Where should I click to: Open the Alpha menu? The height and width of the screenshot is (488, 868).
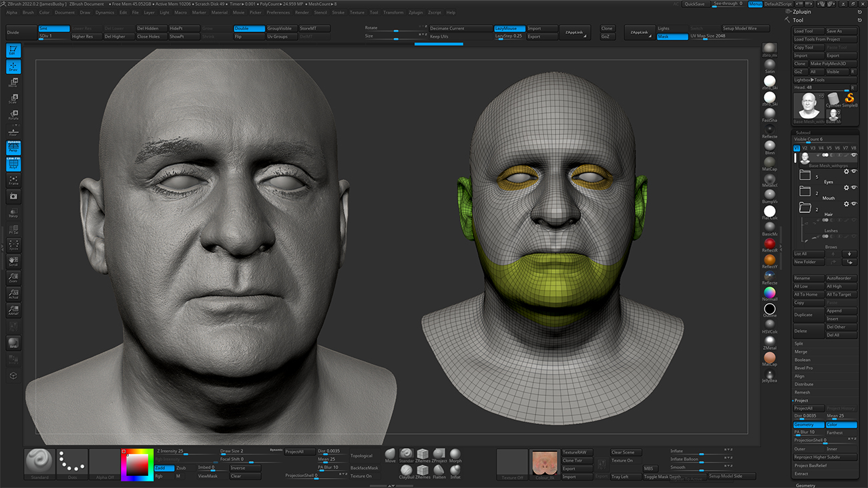tap(12, 12)
